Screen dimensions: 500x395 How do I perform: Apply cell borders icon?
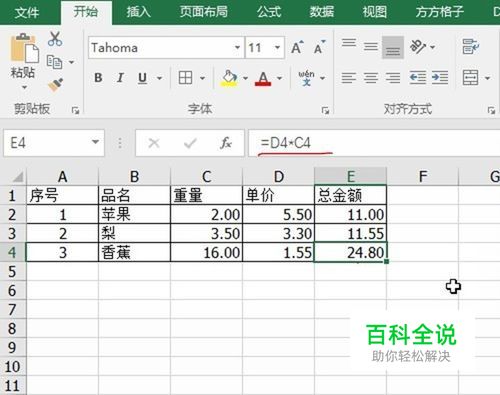pyautogui.click(x=185, y=78)
